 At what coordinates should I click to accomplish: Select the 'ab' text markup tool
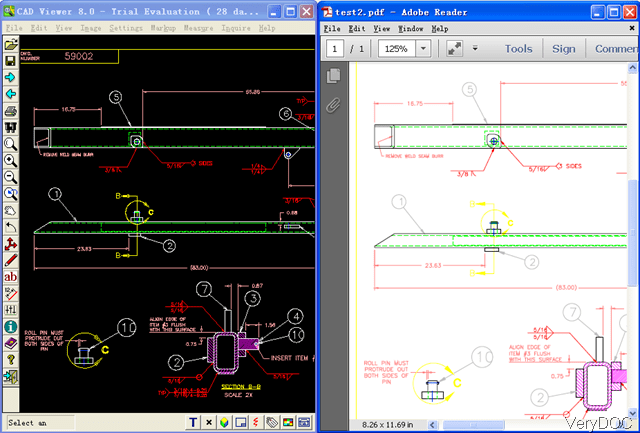(x=10, y=276)
